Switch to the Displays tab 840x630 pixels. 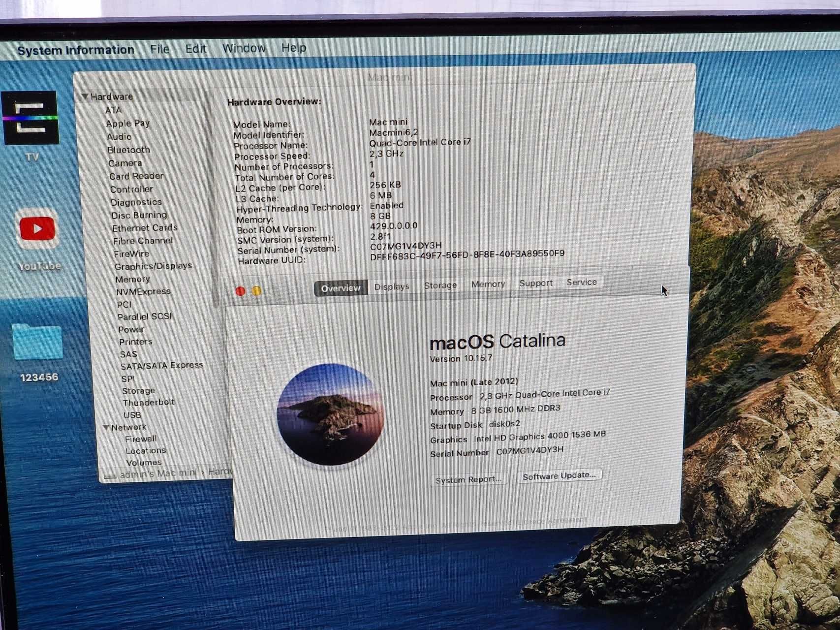[x=392, y=286]
